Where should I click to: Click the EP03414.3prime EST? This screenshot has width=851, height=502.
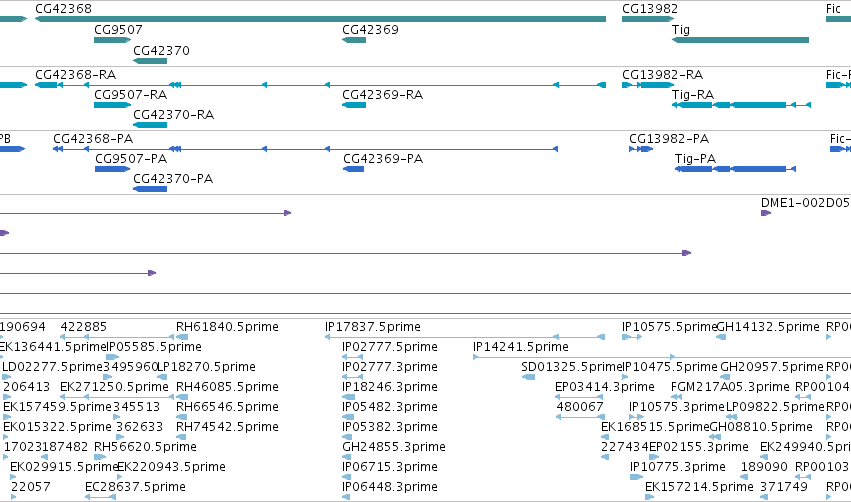(579, 397)
